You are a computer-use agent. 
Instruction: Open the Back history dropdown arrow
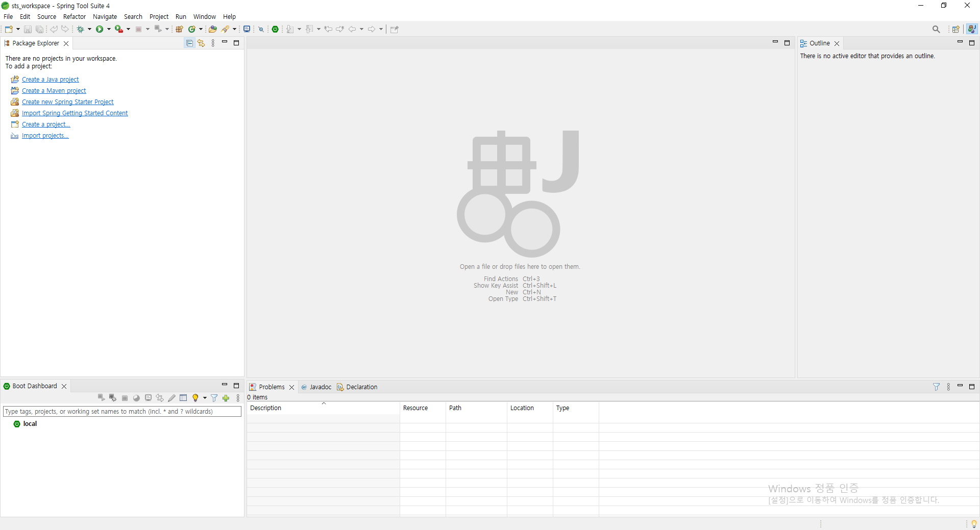click(x=361, y=29)
